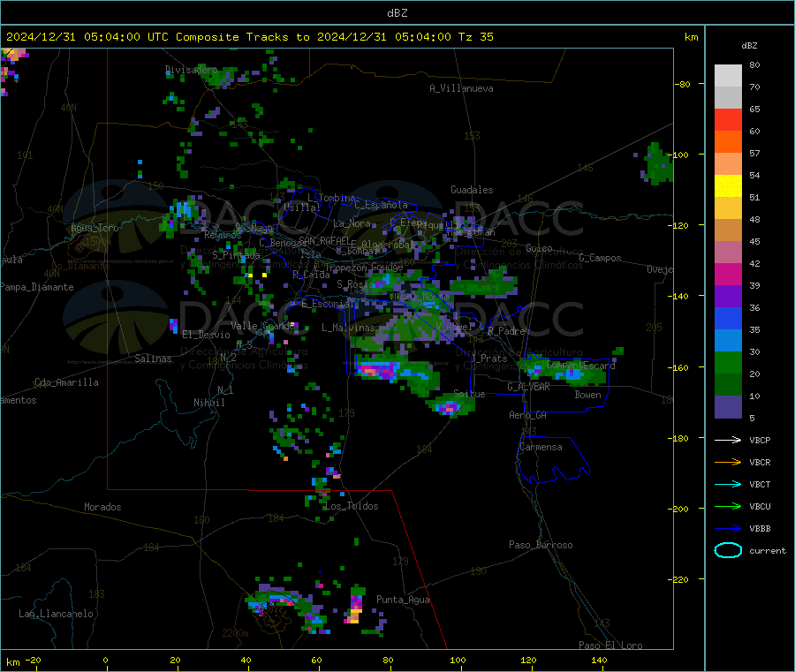Select the slate purple 5-10 dBZ swatch
The width and height of the screenshot is (795, 672).
click(728, 407)
